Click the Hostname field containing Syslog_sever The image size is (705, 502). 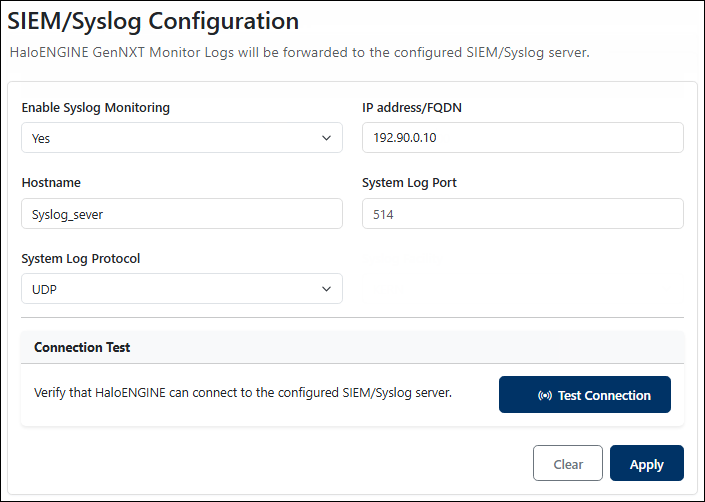[x=182, y=213]
